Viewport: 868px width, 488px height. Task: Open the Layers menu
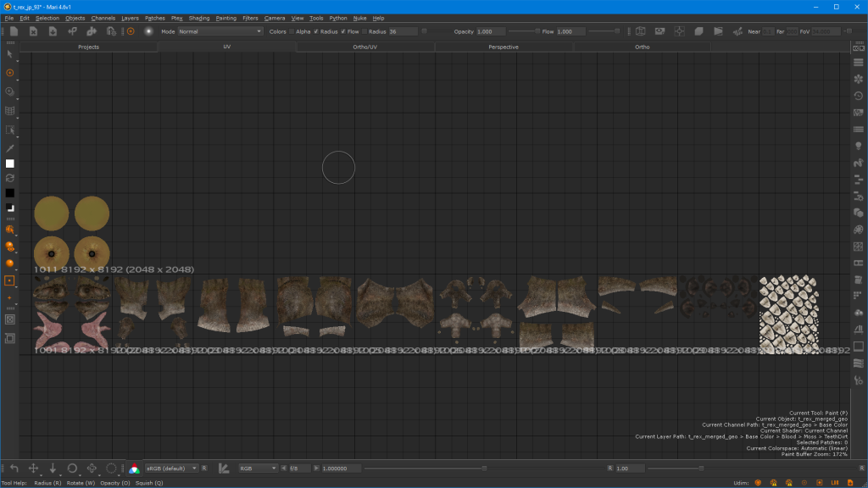point(130,19)
